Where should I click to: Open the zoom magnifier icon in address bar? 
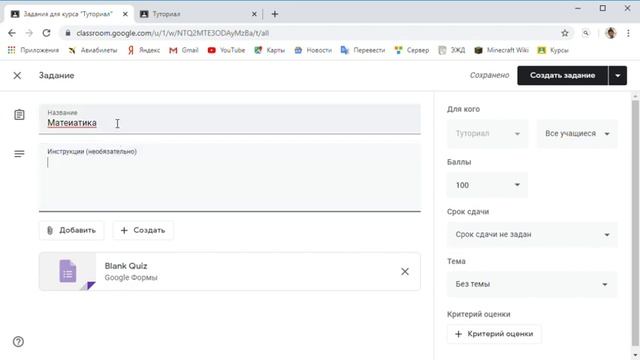point(586,33)
